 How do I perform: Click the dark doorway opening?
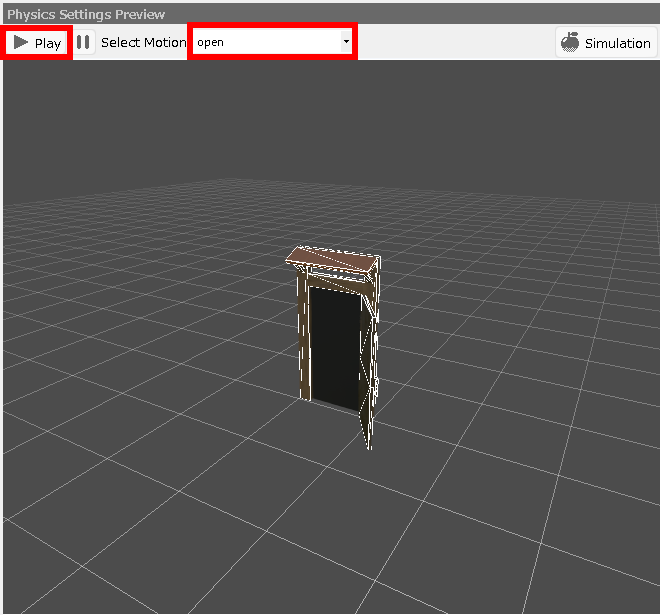pyautogui.click(x=334, y=345)
